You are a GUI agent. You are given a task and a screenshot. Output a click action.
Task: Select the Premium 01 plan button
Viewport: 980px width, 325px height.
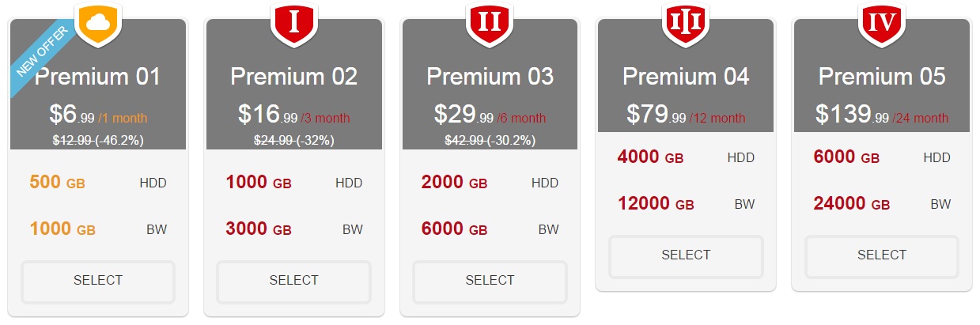[x=98, y=281]
